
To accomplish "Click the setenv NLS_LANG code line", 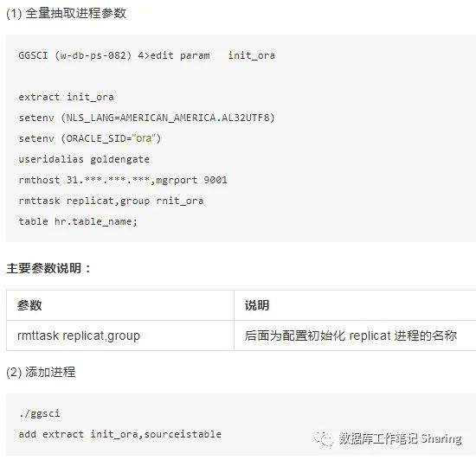I will click(146, 118).
